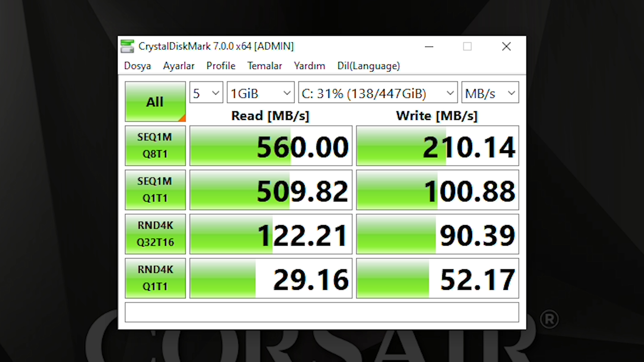
Task: Open the Dosya menu
Action: pos(138,66)
